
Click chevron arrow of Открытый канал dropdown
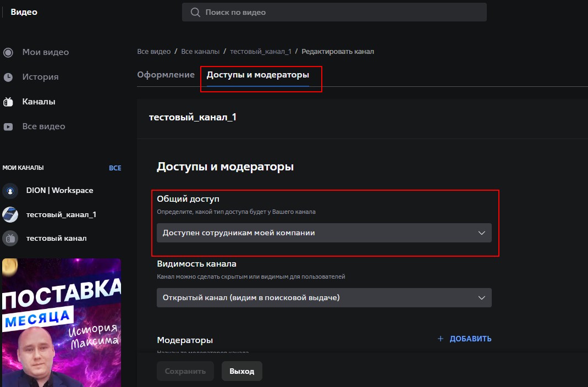point(482,297)
